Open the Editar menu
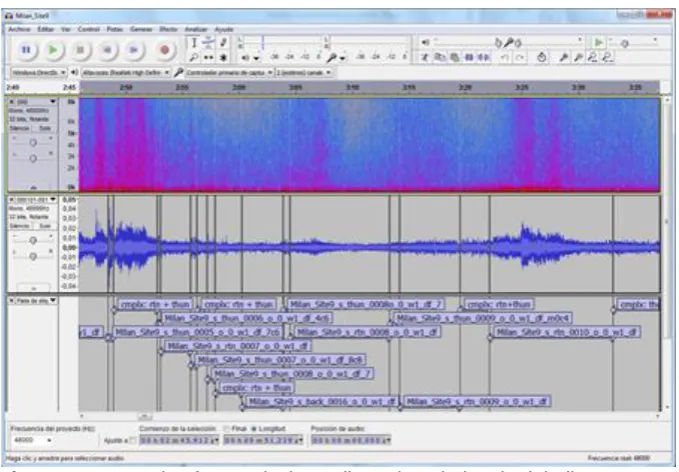This screenshot has width=679, height=472. coord(45,29)
